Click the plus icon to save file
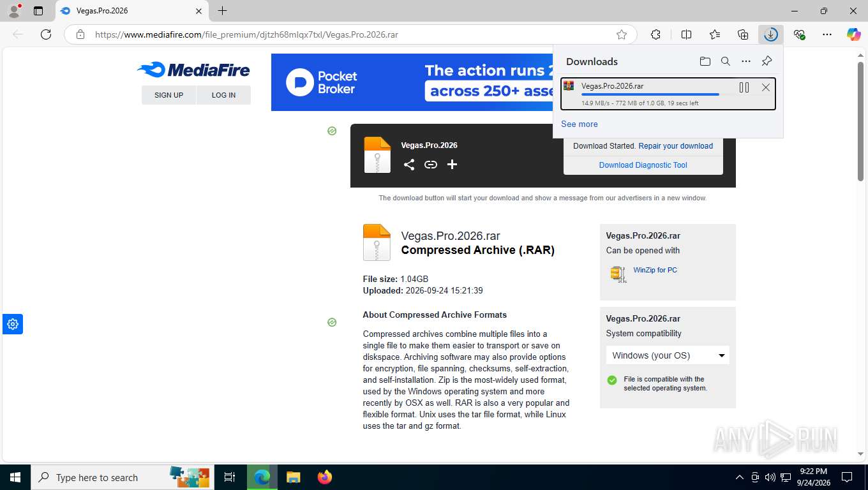The height and width of the screenshot is (490, 868). [x=452, y=165]
